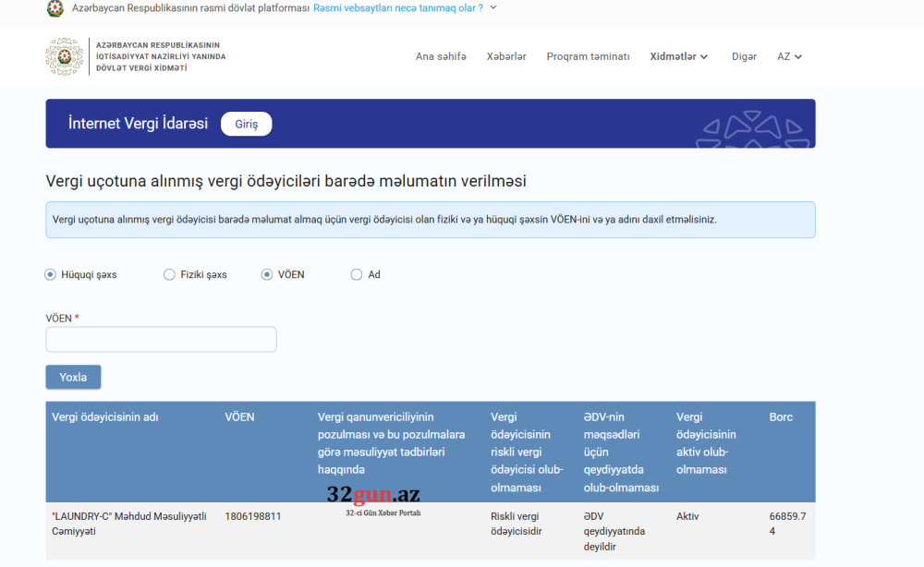Go to Ana səhifə
This screenshot has width=924, height=567.
click(441, 56)
